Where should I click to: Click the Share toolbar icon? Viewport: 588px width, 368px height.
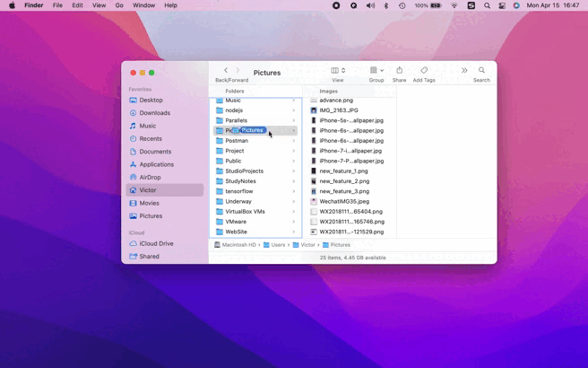pyautogui.click(x=400, y=70)
